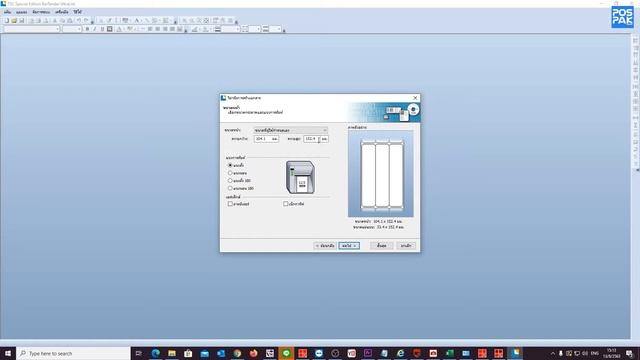Click the Cancel button in the wizard
This screenshot has width=640, height=360.
click(x=406, y=246)
